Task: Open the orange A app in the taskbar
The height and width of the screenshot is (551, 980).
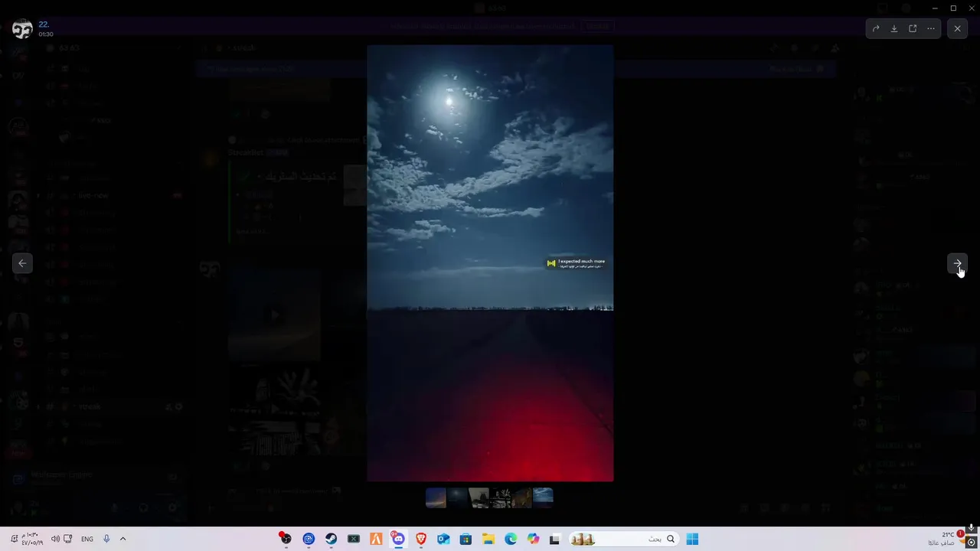Action: [x=376, y=539]
